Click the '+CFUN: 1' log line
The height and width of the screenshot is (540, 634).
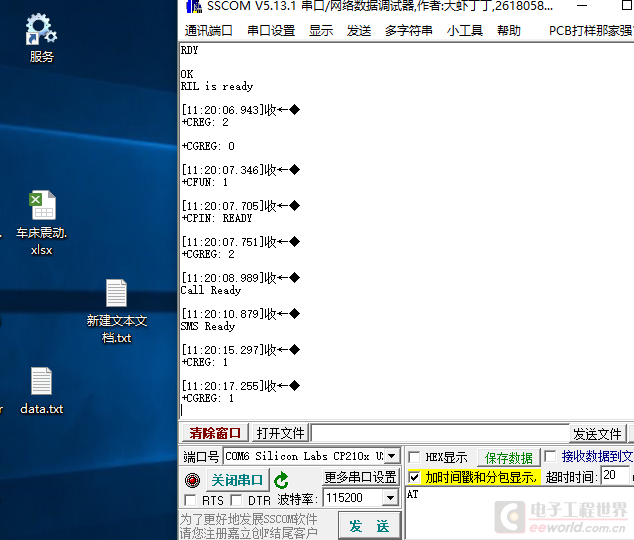pos(205,182)
